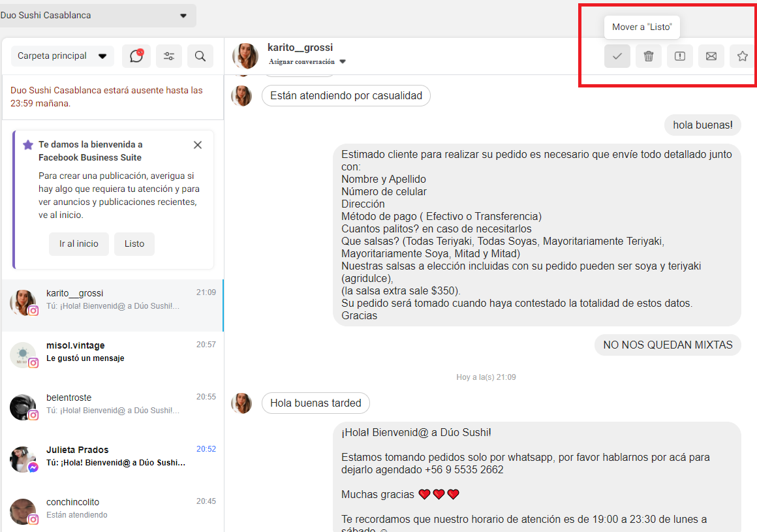Click belentroste avatar thumbnail
The width and height of the screenshot is (757, 532).
click(x=23, y=407)
